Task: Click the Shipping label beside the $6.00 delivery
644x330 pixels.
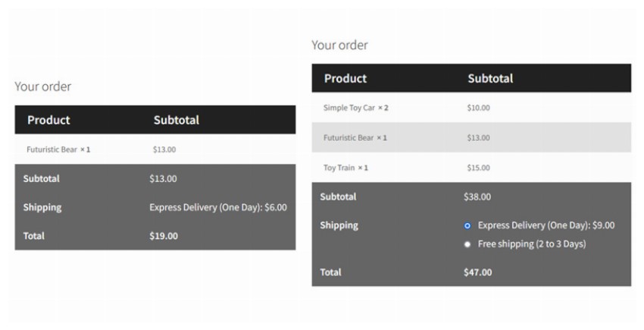Action: [x=42, y=207]
